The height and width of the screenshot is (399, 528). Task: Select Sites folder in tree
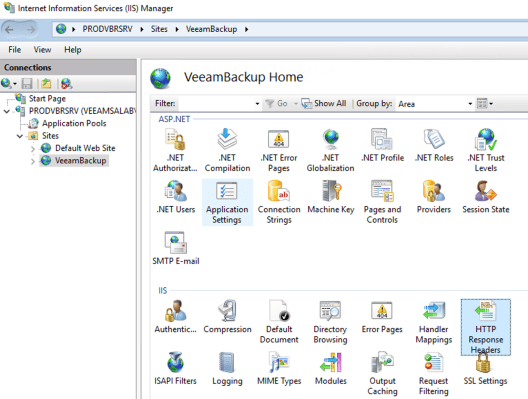[x=50, y=136]
